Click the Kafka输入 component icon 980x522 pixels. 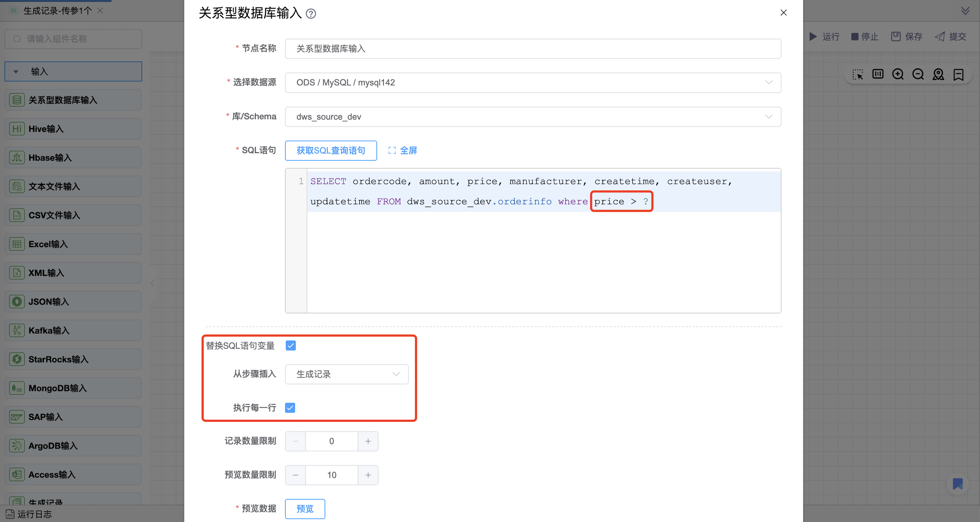click(x=17, y=330)
